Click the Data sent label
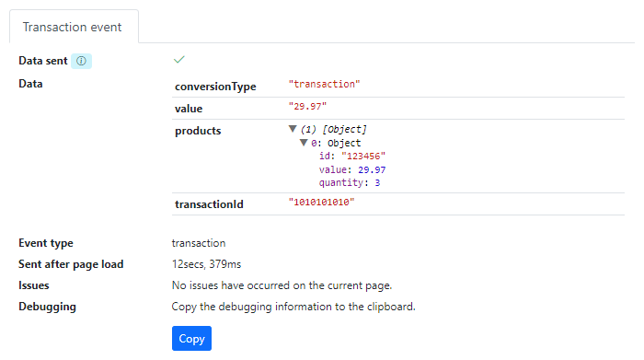This screenshot has width=644, height=360. [x=42, y=61]
